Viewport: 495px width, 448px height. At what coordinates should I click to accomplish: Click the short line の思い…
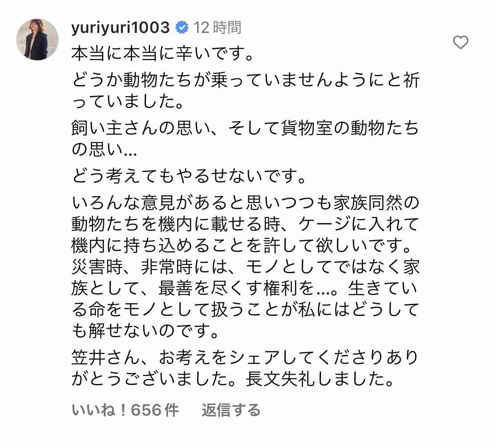[104, 149]
